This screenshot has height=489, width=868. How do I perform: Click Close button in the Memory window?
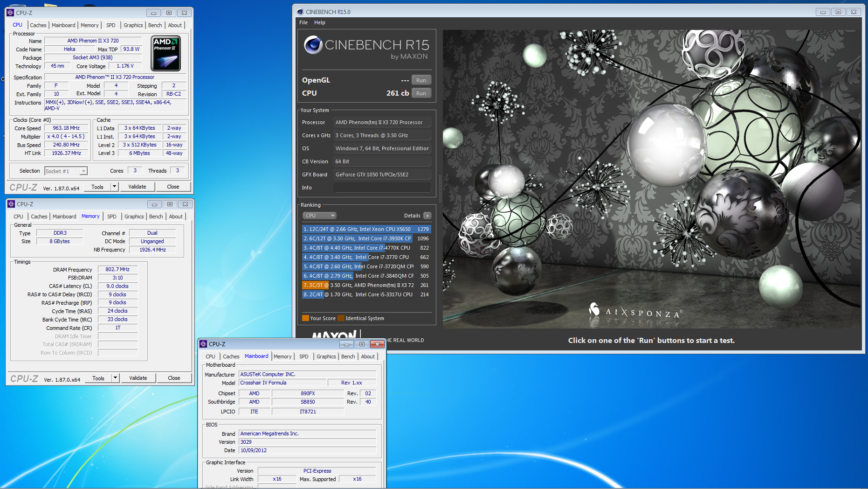click(174, 378)
